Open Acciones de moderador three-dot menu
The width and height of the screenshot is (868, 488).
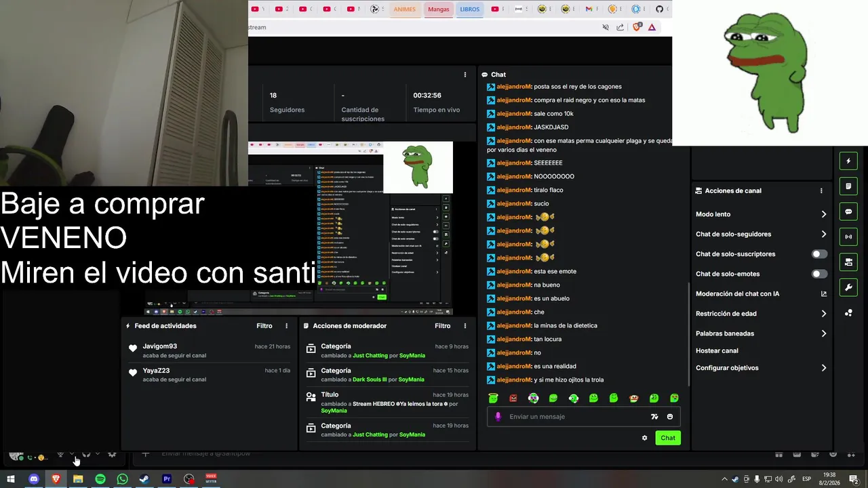tap(465, 326)
